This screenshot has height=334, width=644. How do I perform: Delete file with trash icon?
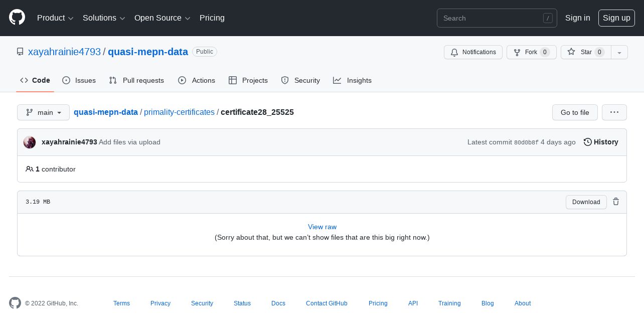(616, 202)
